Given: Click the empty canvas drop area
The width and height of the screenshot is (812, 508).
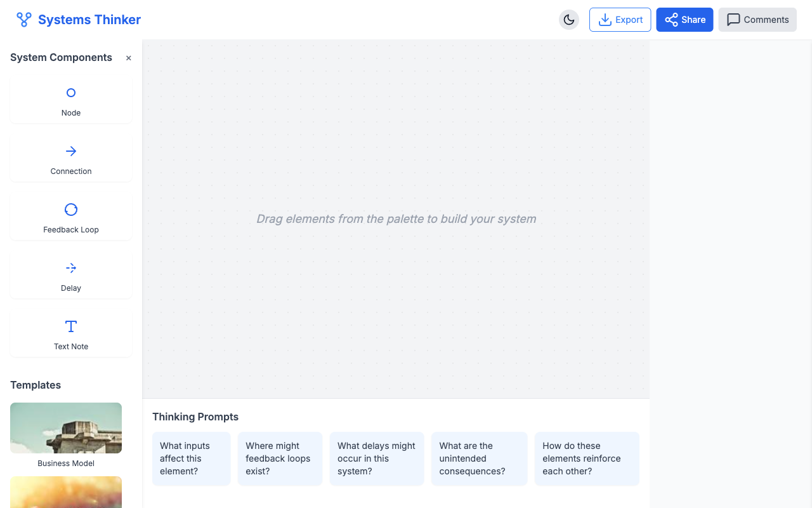Looking at the screenshot, I should click(396, 218).
